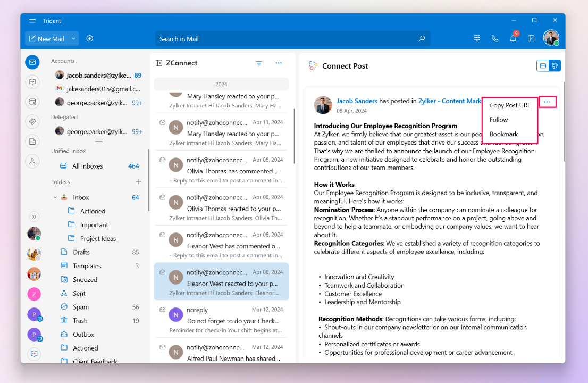Expand the sidebar with double chevron
Viewport: 588px width, 383px height.
[33, 217]
